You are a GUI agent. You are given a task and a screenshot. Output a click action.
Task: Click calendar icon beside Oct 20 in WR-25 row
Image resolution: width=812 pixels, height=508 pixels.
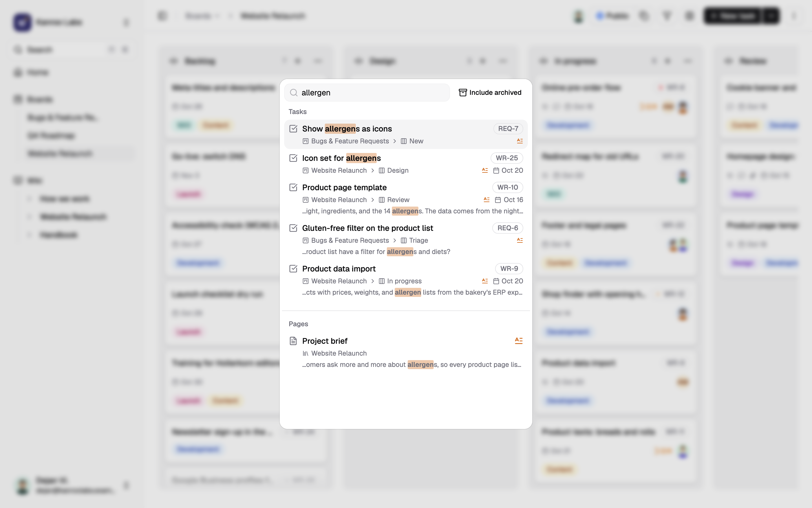tap(496, 170)
